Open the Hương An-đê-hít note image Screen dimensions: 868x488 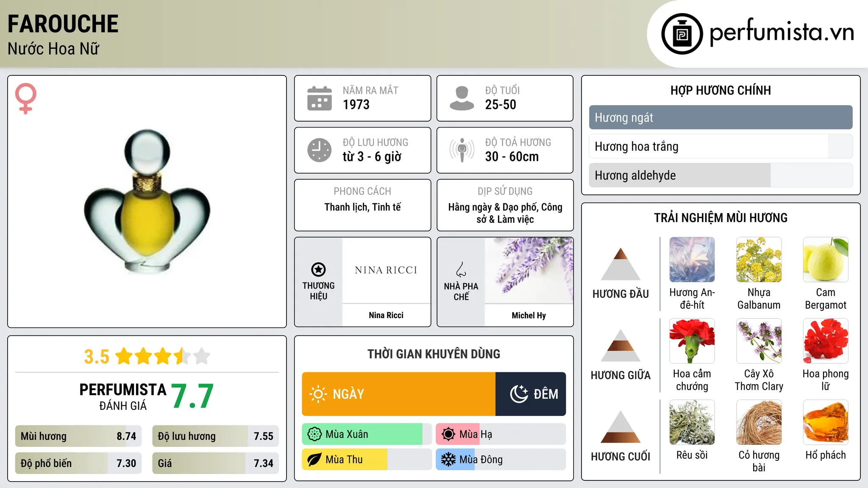coord(692,260)
